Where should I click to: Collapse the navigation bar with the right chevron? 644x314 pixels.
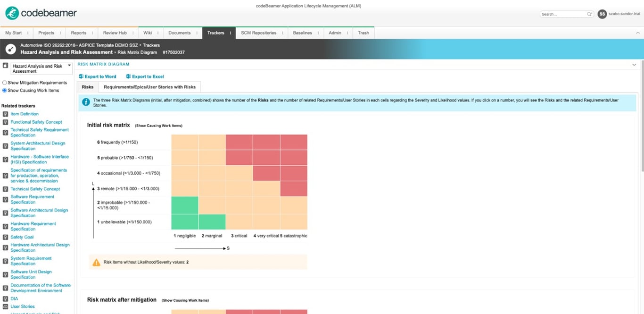pyautogui.click(x=638, y=34)
